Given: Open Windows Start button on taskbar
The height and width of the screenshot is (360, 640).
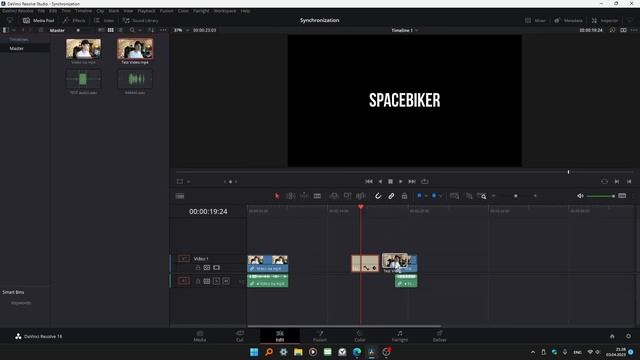Looking at the screenshot, I should (x=254, y=352).
